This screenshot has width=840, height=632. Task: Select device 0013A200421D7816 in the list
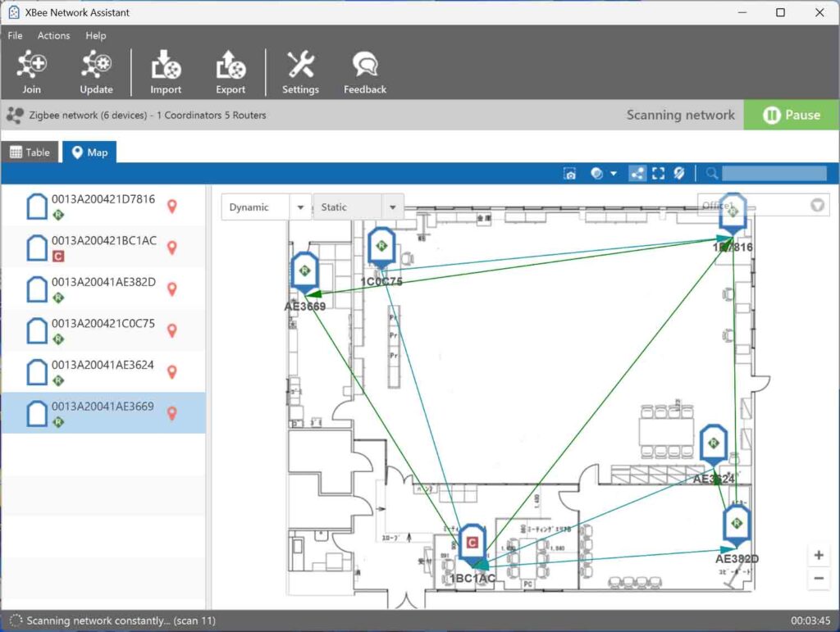pos(103,206)
